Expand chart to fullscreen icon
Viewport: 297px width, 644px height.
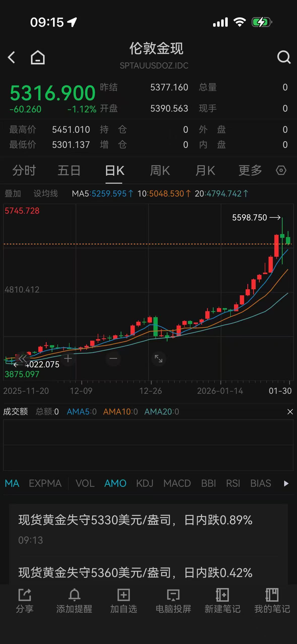pyautogui.click(x=158, y=358)
